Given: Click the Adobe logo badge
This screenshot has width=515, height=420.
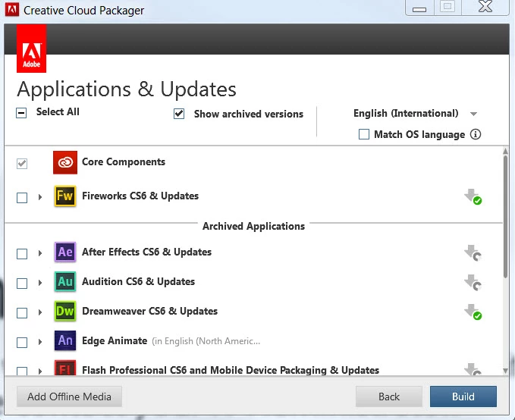Looking at the screenshot, I should tap(31, 49).
